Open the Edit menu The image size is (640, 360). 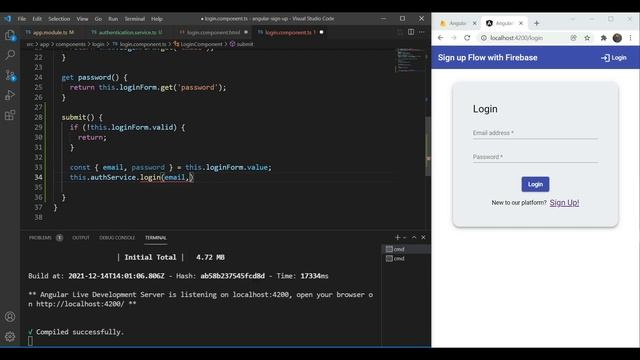[37, 19]
